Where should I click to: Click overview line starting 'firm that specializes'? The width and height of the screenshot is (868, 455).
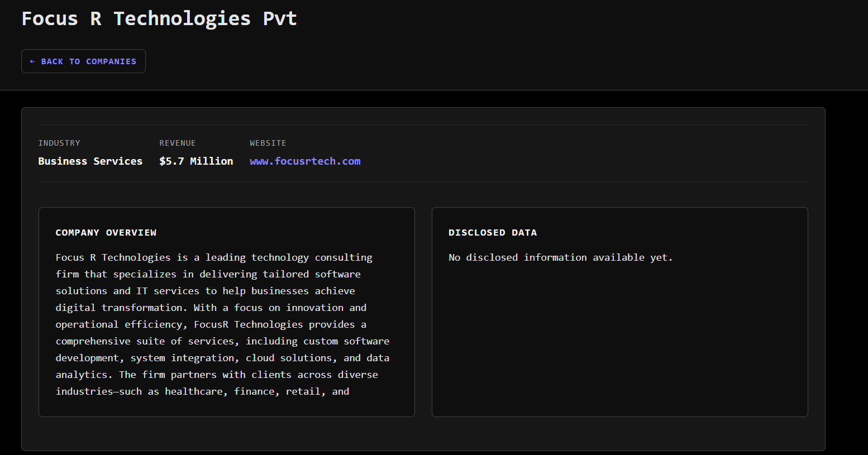click(208, 274)
